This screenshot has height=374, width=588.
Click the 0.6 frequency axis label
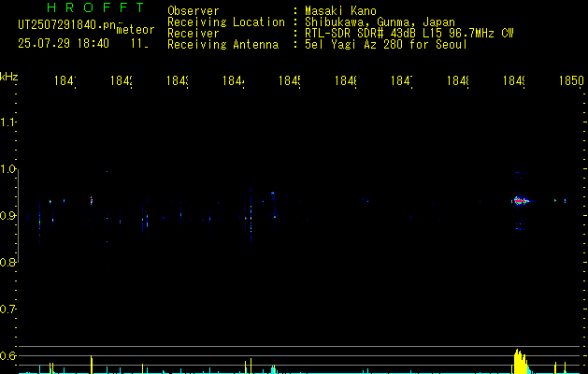(7, 355)
